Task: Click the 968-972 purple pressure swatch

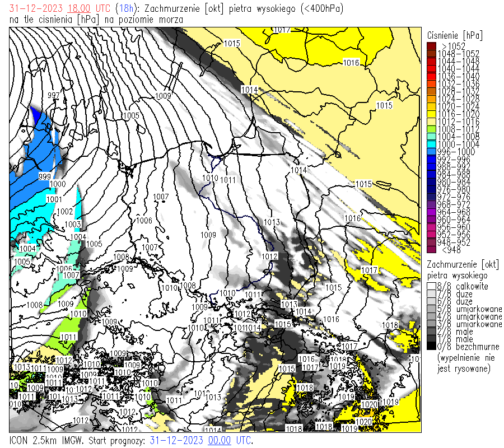Action: coord(431,205)
